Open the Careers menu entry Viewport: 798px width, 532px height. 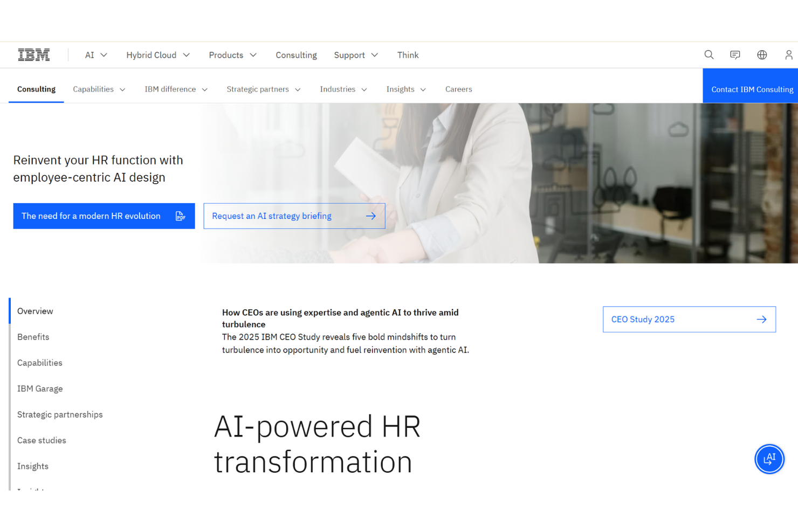458,89
